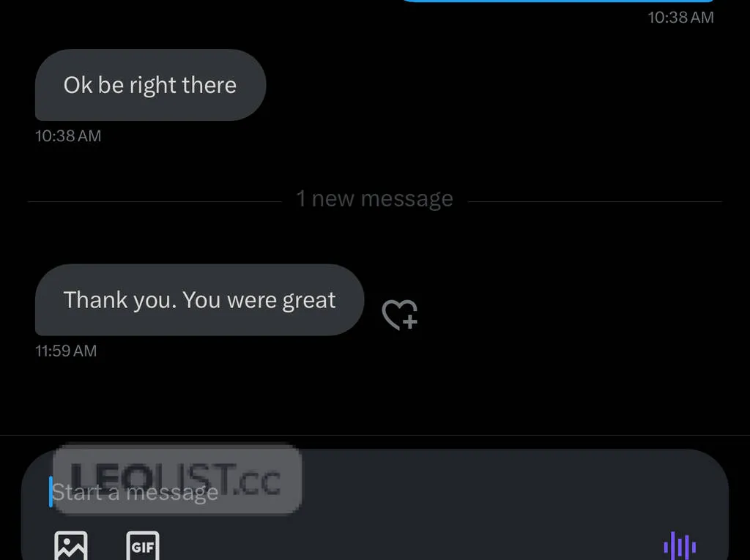Click the horizontal line left of "1 new message"
This screenshot has width=750, height=560.
(x=155, y=202)
